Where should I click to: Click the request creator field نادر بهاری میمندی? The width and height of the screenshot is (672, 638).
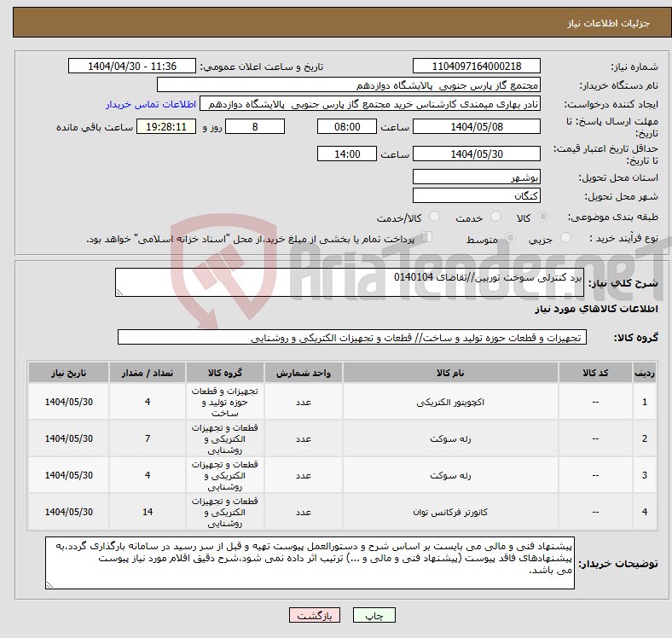coord(370,104)
